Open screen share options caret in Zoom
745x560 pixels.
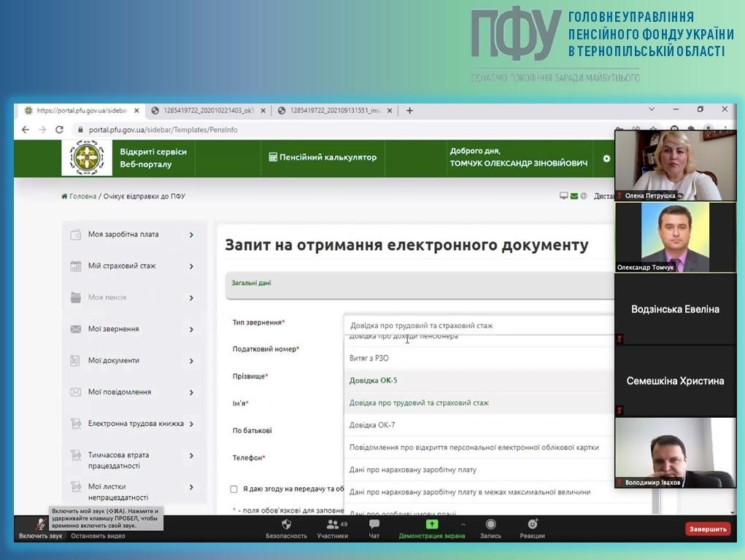pyautogui.click(x=463, y=524)
